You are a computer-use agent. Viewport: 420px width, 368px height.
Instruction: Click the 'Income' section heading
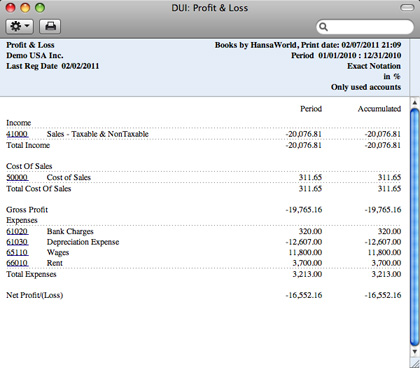click(x=19, y=123)
